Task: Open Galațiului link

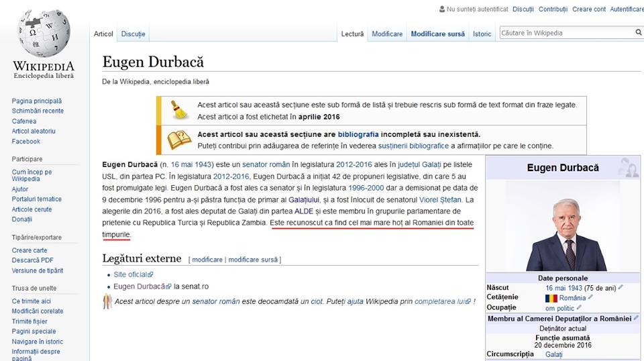Action: pos(303,199)
